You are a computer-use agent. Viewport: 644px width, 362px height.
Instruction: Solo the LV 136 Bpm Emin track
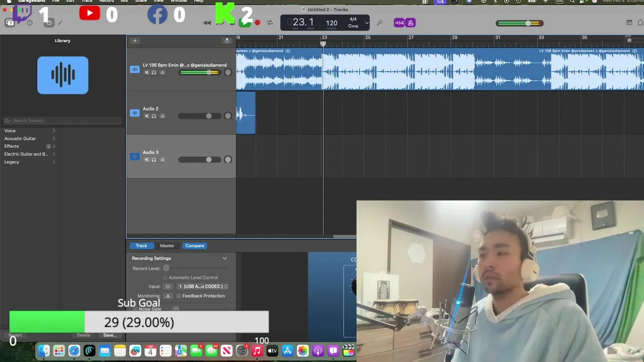tap(154, 72)
